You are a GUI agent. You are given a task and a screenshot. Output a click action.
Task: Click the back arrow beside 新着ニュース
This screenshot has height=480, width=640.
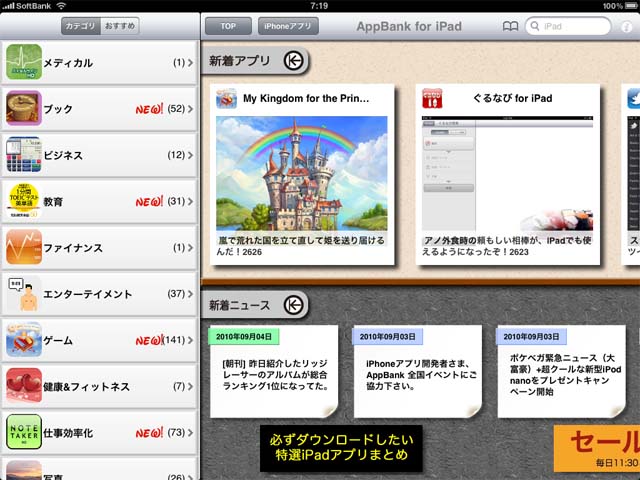pyautogui.click(x=293, y=305)
